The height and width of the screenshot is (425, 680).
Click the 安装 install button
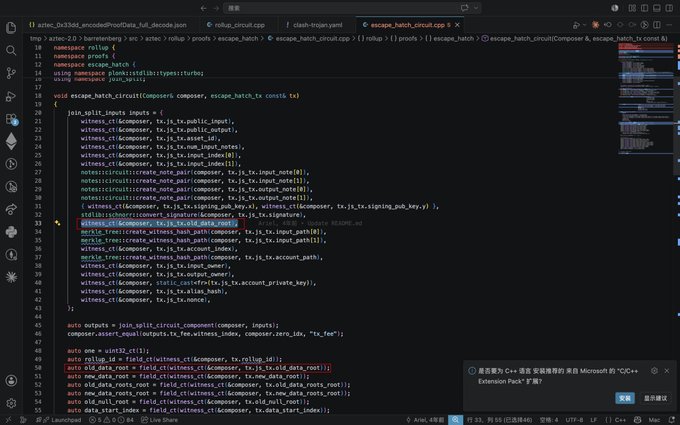625,398
